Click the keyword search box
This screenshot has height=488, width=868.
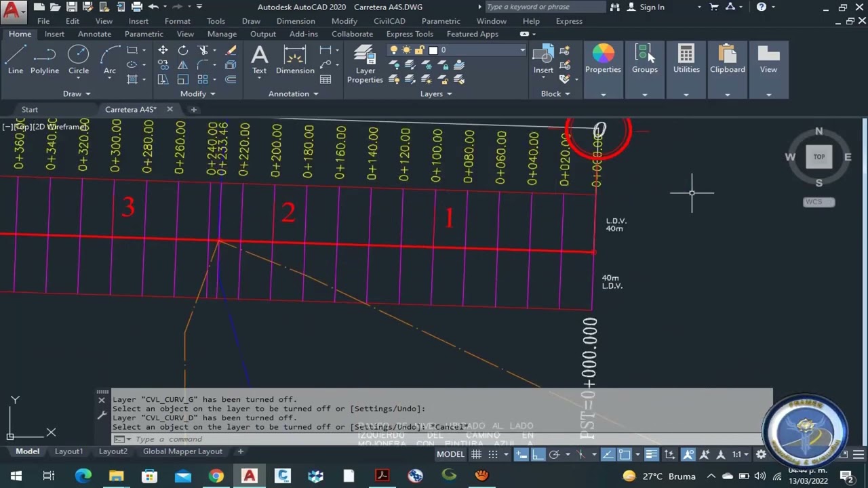tap(545, 7)
